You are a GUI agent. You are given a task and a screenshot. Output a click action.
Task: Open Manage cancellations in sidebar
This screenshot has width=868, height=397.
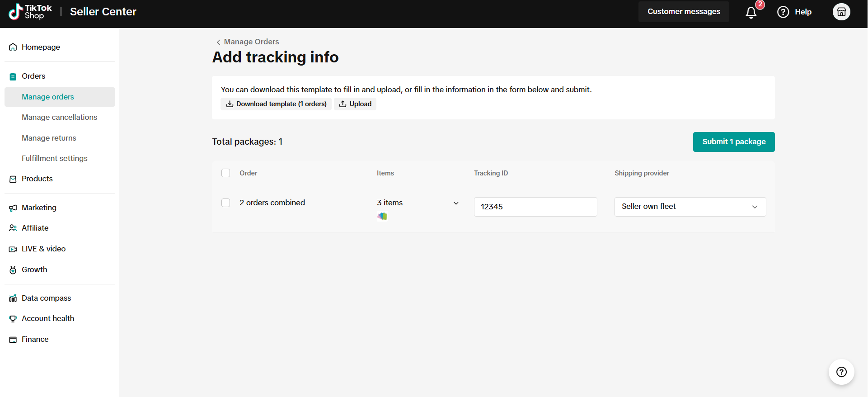pos(59,117)
